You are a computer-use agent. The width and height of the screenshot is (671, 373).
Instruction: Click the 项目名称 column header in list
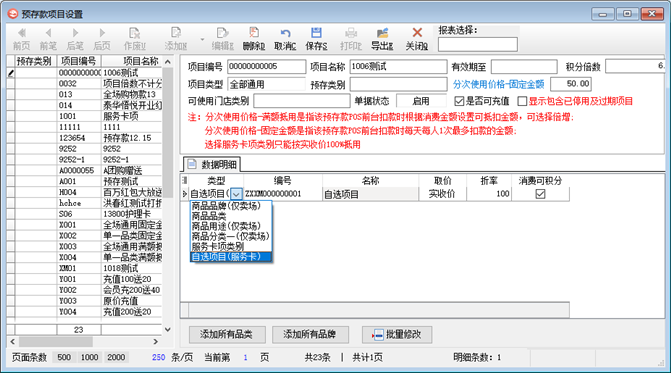(132, 61)
